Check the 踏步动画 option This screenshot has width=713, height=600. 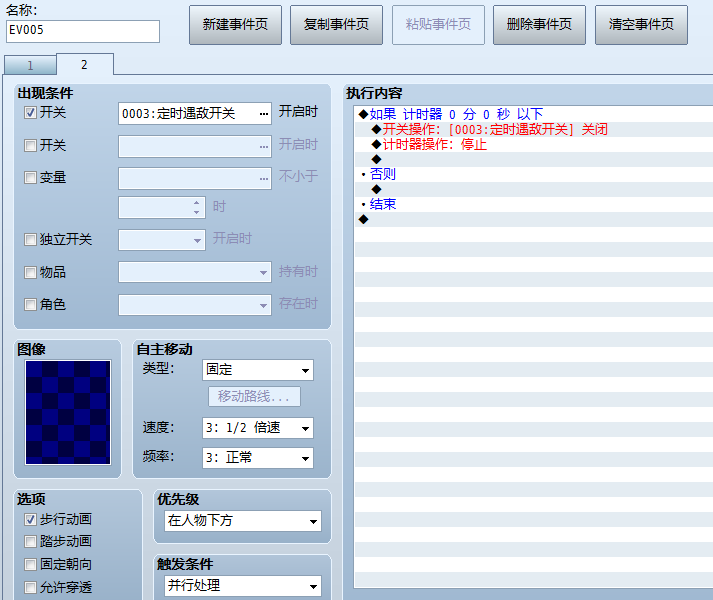point(30,541)
